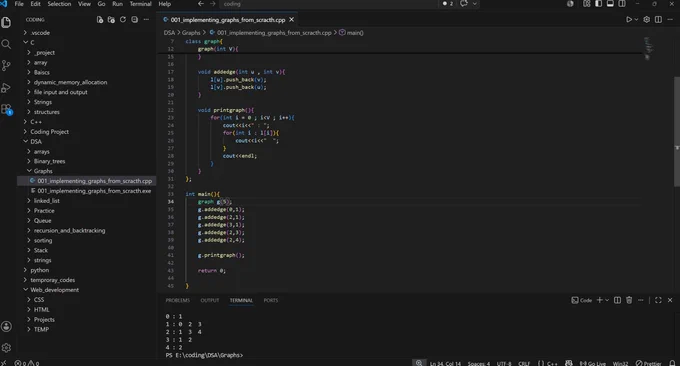
Task: Create a new file in explorer
Action: pos(100,20)
